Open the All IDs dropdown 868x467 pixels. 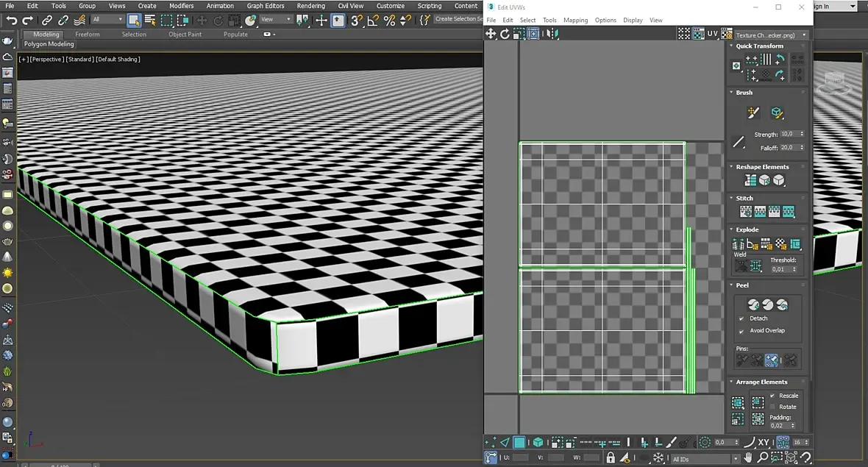(705, 459)
